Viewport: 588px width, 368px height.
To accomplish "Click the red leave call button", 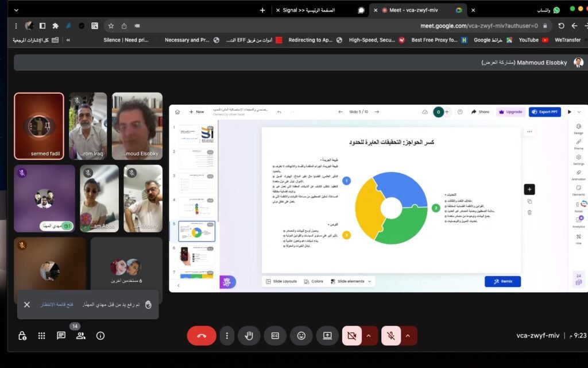I will pyautogui.click(x=202, y=336).
